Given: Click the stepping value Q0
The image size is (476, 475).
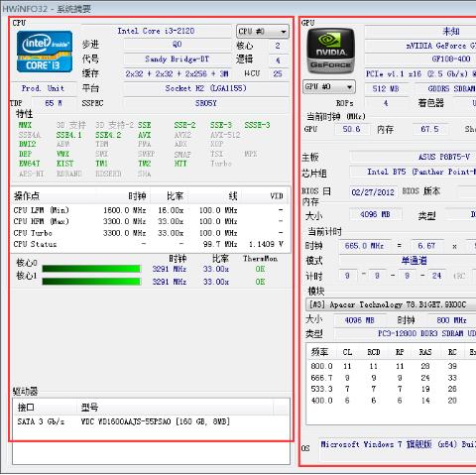Looking at the screenshot, I should pyautogui.click(x=177, y=45).
